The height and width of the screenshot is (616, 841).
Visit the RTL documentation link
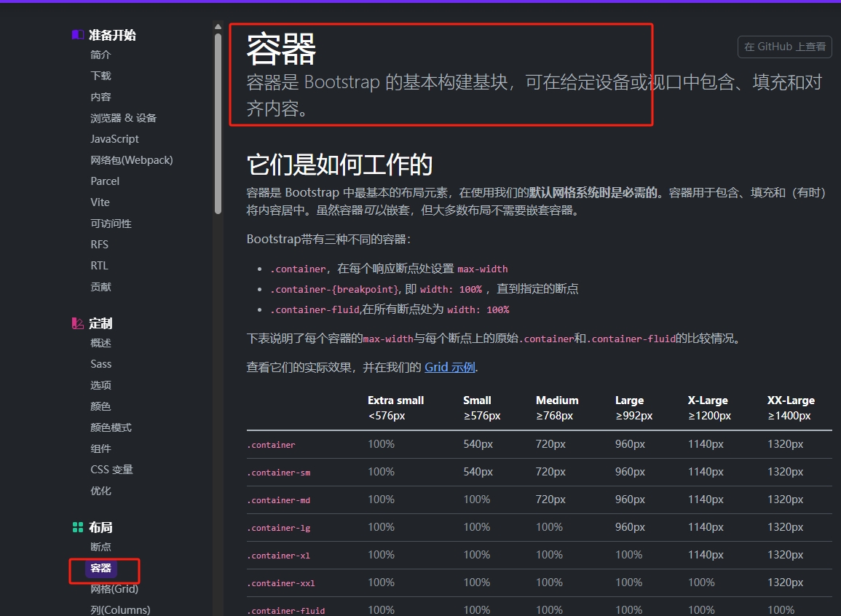[x=99, y=265]
